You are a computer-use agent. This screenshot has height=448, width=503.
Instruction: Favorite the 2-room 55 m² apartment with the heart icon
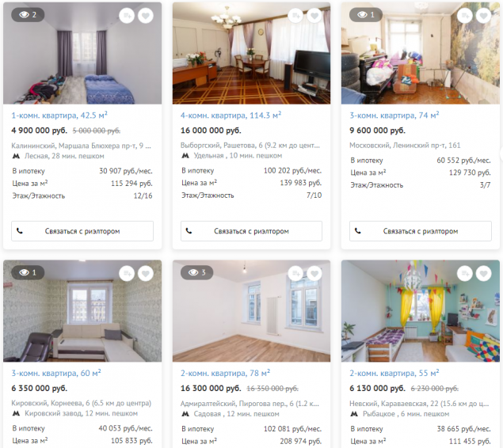(483, 274)
